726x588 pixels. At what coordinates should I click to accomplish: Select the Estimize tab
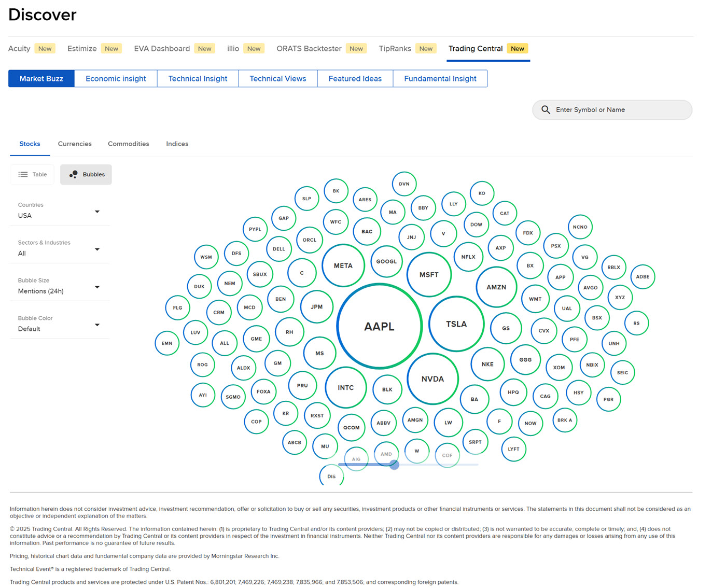pyautogui.click(x=94, y=49)
